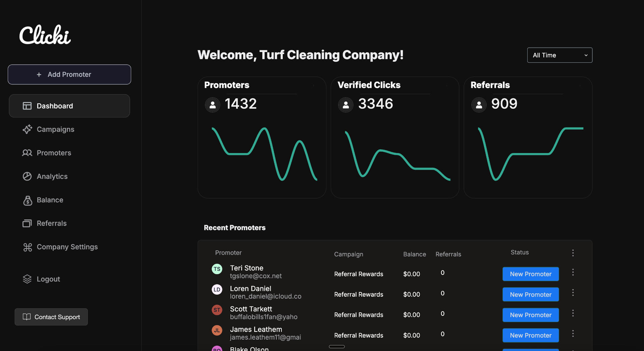
Task: Open the table header three-dot menu
Action: click(x=573, y=253)
